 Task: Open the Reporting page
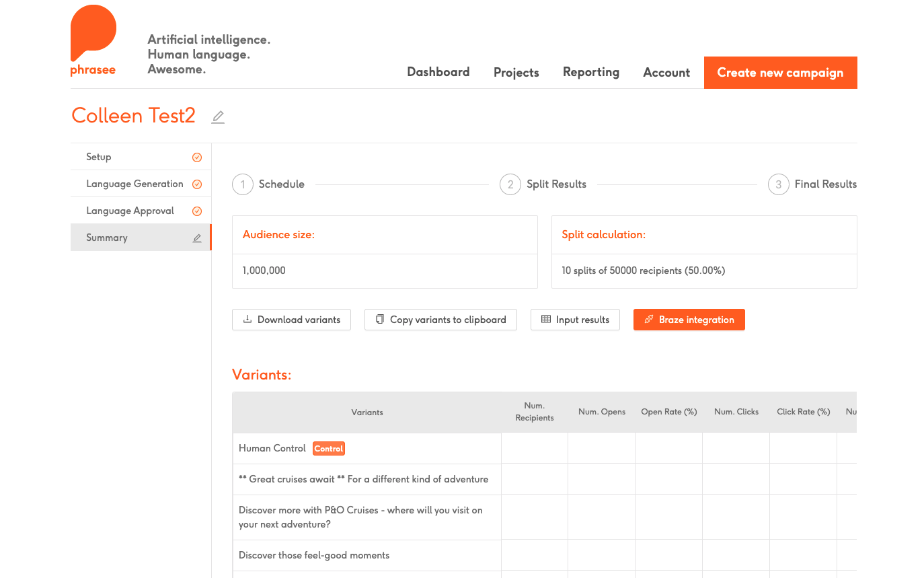[591, 72]
